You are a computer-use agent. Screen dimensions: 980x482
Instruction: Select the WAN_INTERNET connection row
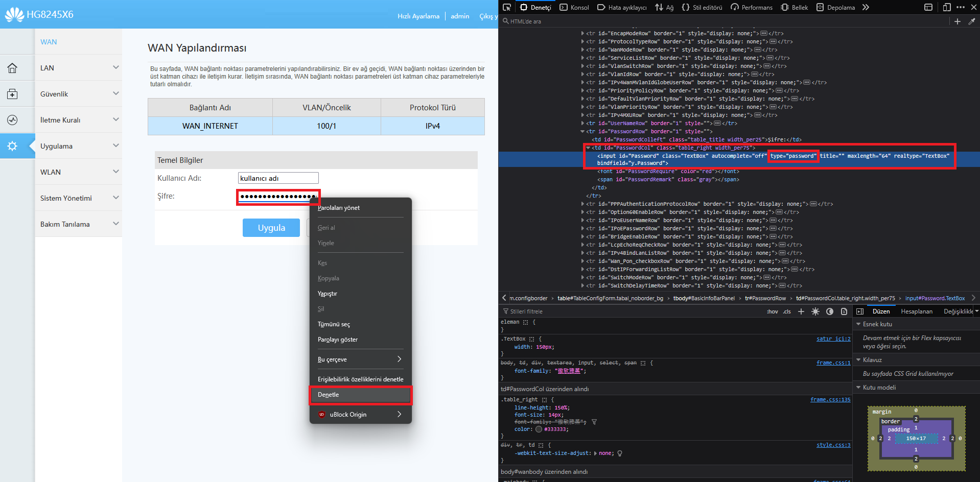coord(316,126)
